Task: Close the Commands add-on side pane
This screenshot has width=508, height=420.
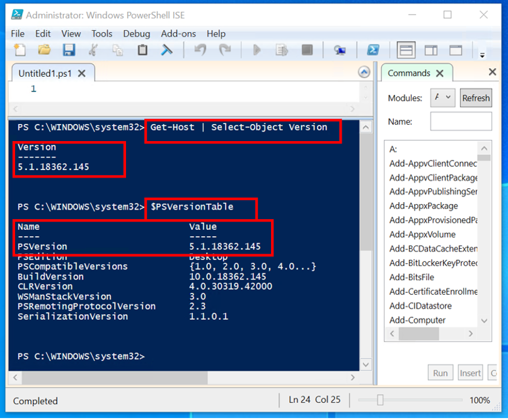Action: [492, 72]
